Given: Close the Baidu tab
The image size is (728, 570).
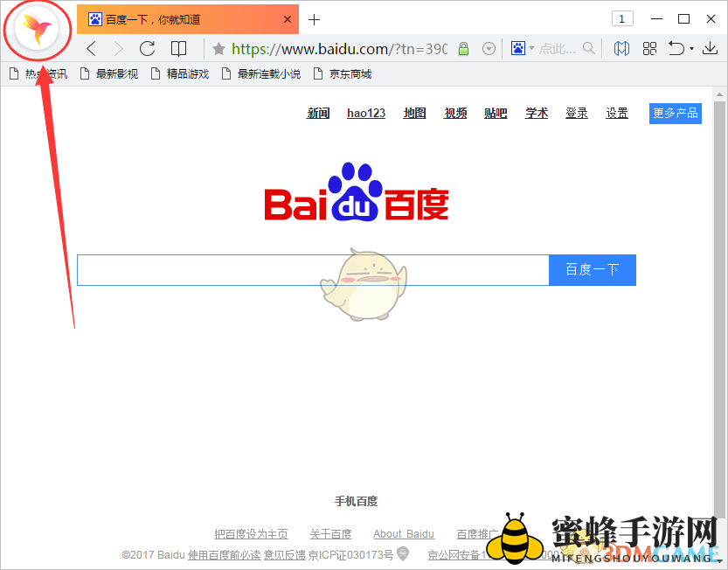Looking at the screenshot, I should (288, 19).
